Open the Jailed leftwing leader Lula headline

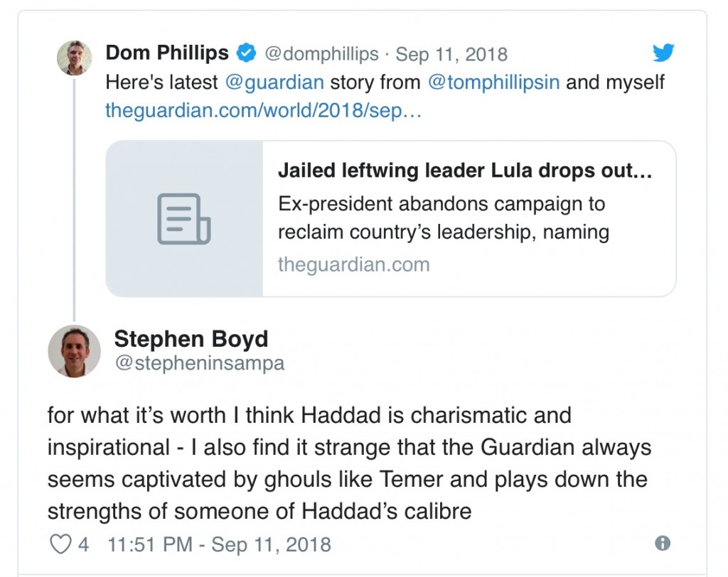pyautogui.click(x=465, y=171)
